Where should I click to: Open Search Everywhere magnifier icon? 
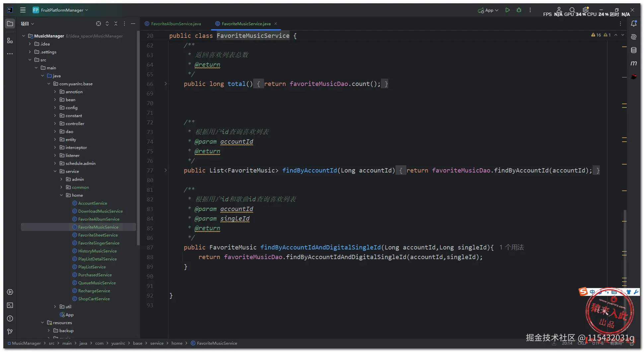[x=572, y=10]
